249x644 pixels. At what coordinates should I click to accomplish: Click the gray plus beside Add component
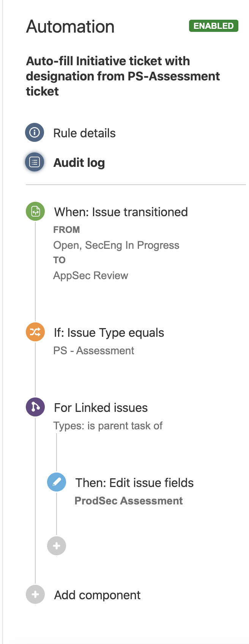(35, 594)
